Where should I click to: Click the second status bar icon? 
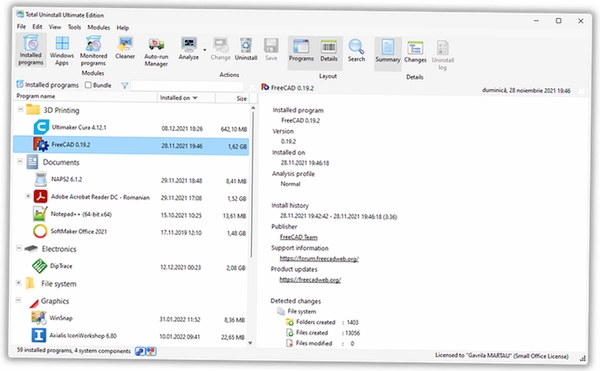pos(151,351)
